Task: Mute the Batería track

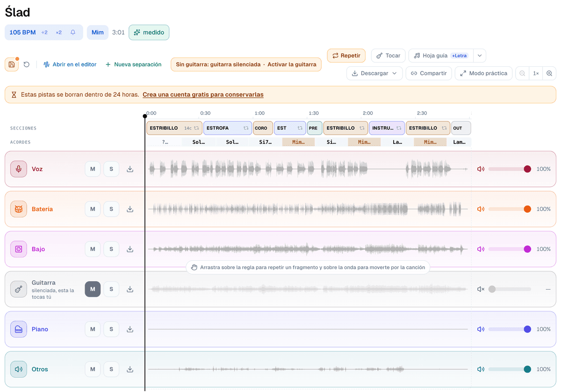Action: pos(93,209)
